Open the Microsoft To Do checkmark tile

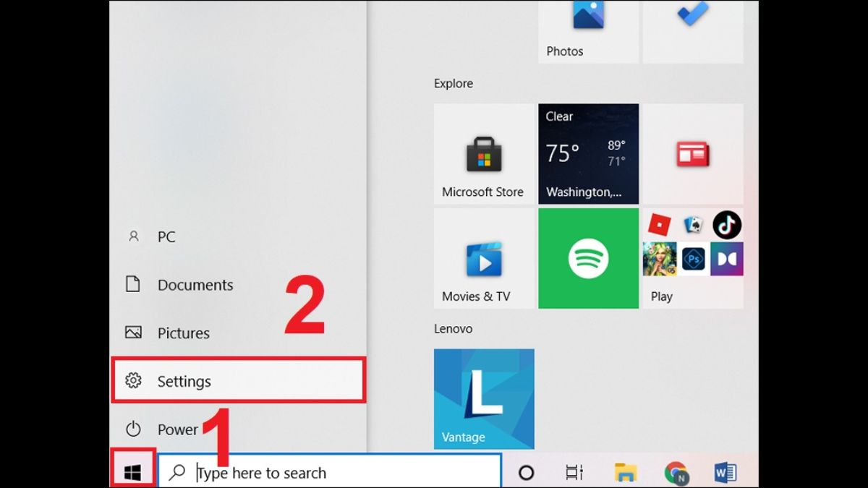click(693, 32)
